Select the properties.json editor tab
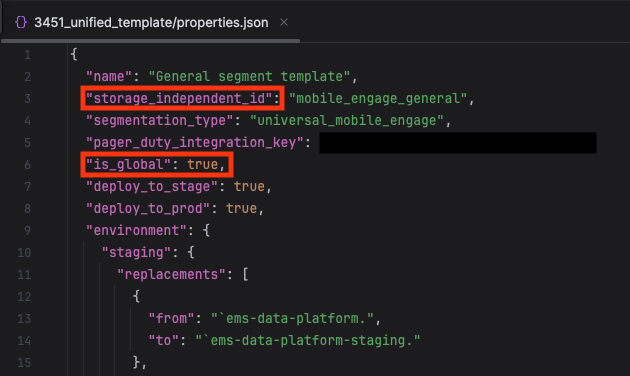The height and width of the screenshot is (376, 630). point(151,22)
